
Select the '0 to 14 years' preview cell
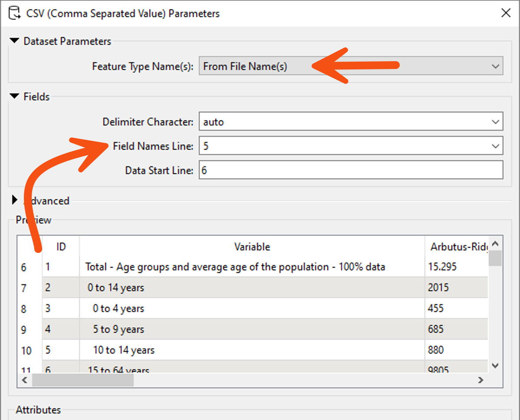(x=252, y=287)
